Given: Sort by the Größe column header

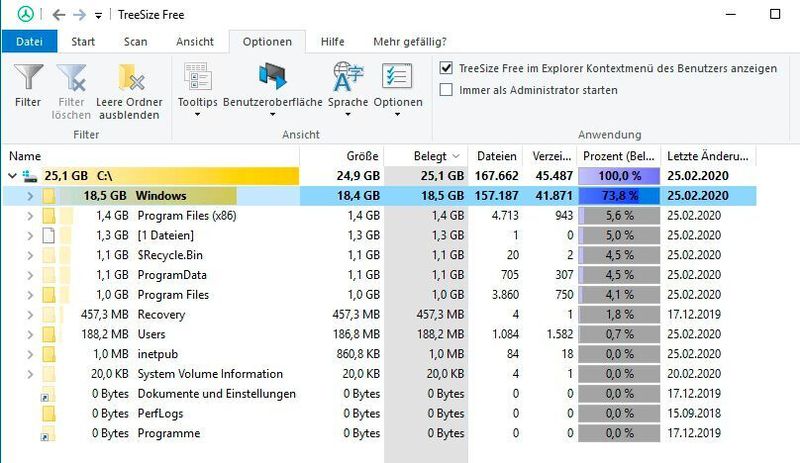Looking at the screenshot, I should click(x=342, y=156).
